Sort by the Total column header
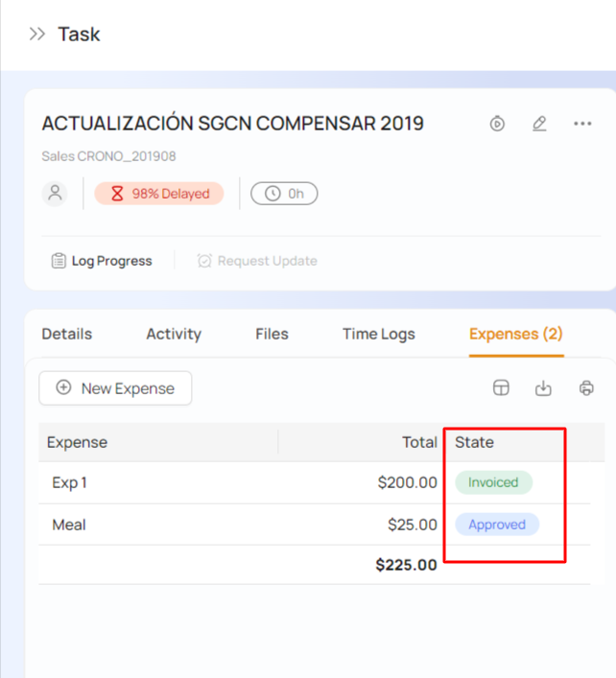The image size is (616, 678). point(419,443)
